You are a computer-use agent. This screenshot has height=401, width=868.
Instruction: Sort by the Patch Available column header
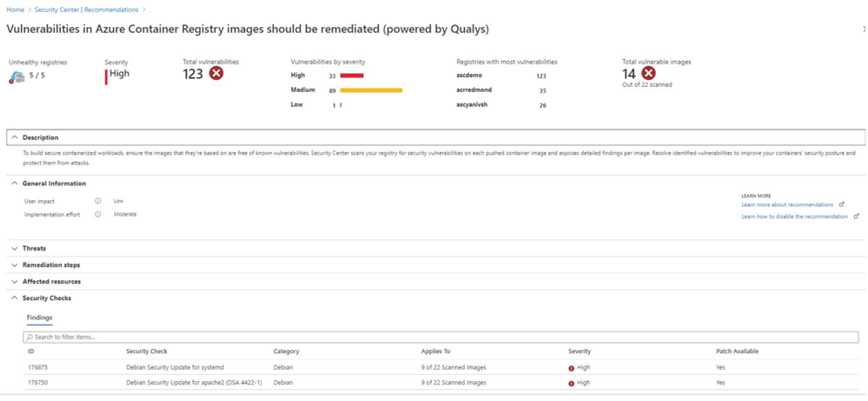[737, 351]
